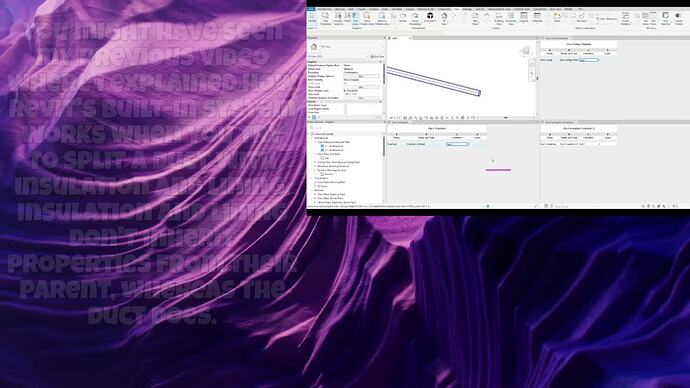Click the ViewCube in the 3D view

tap(525, 51)
